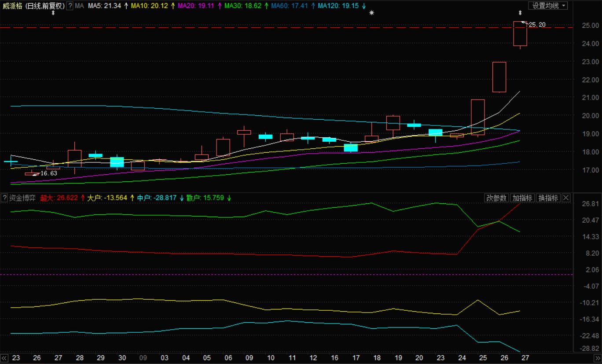
Task: Select the MA60: 17.41 readout
Action: [x=289, y=6]
